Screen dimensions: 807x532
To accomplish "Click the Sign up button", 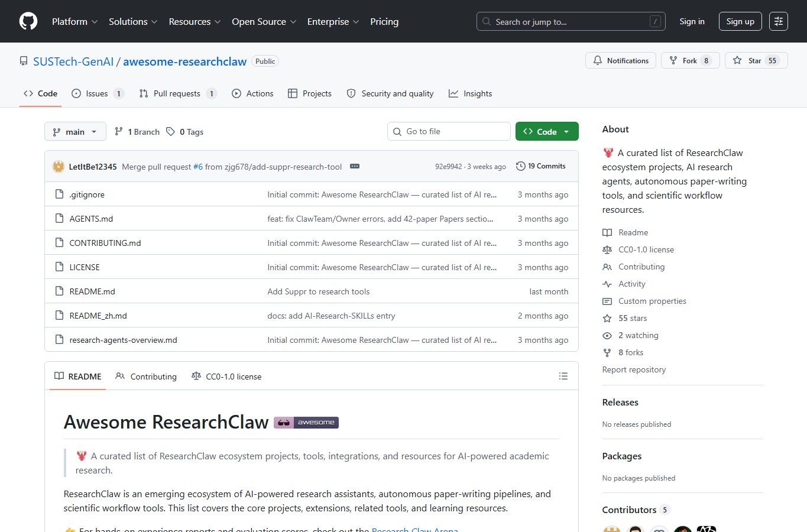I will pos(740,21).
